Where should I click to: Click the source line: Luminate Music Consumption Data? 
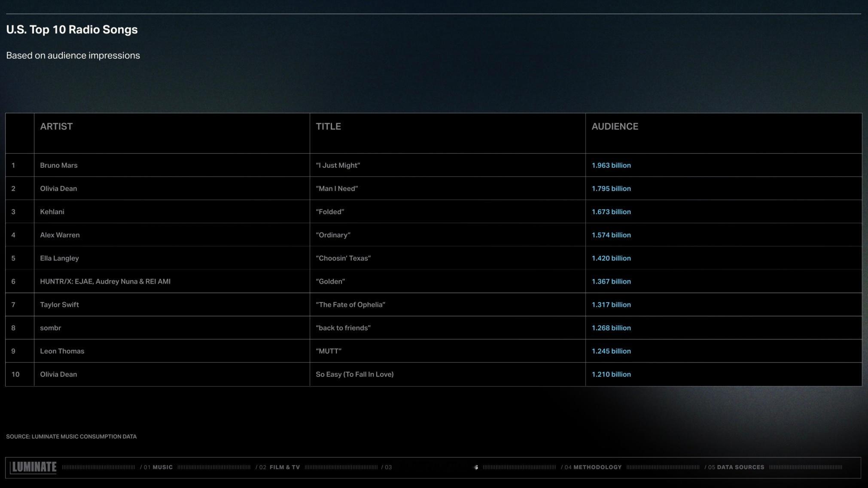71,436
